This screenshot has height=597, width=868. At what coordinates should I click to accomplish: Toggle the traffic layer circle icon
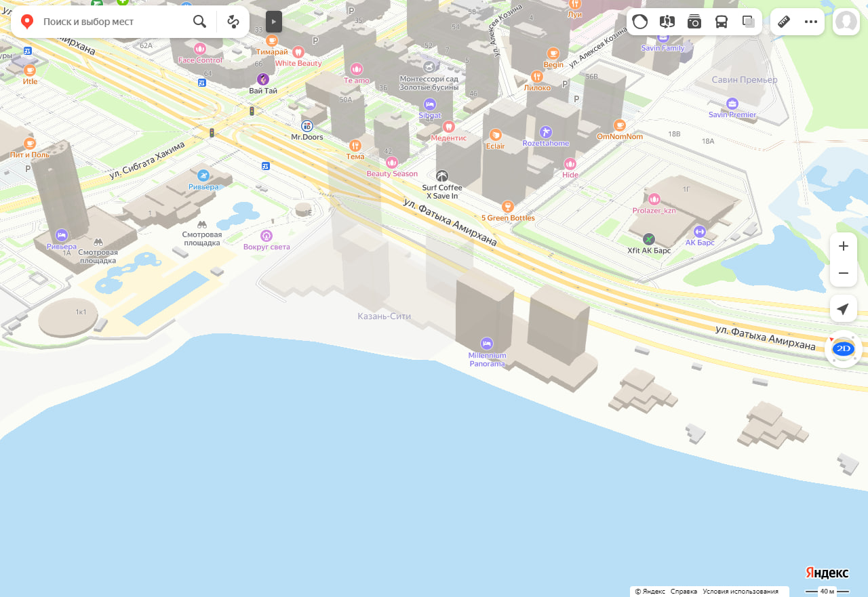640,22
